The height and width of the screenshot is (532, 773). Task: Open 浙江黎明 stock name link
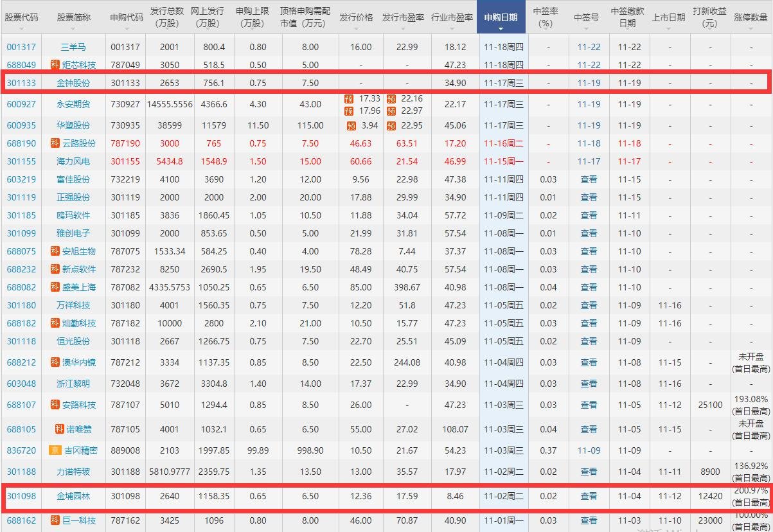tap(73, 384)
